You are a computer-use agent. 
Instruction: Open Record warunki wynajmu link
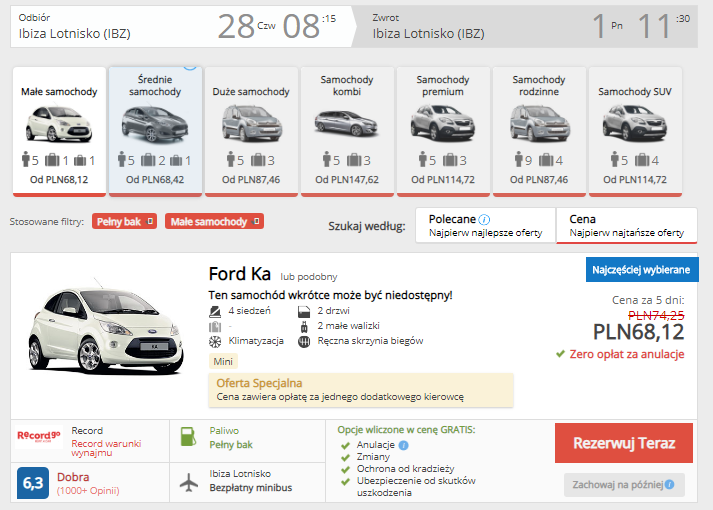tap(106, 448)
